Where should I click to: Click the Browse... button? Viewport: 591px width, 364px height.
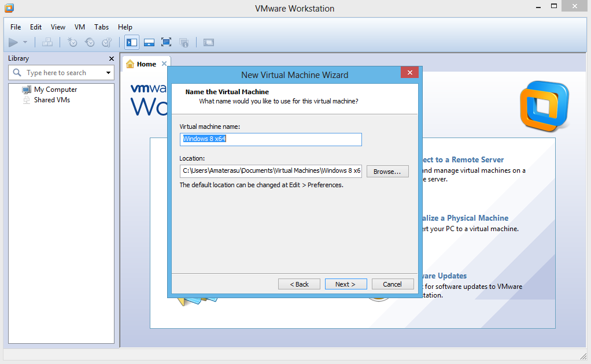pos(387,172)
